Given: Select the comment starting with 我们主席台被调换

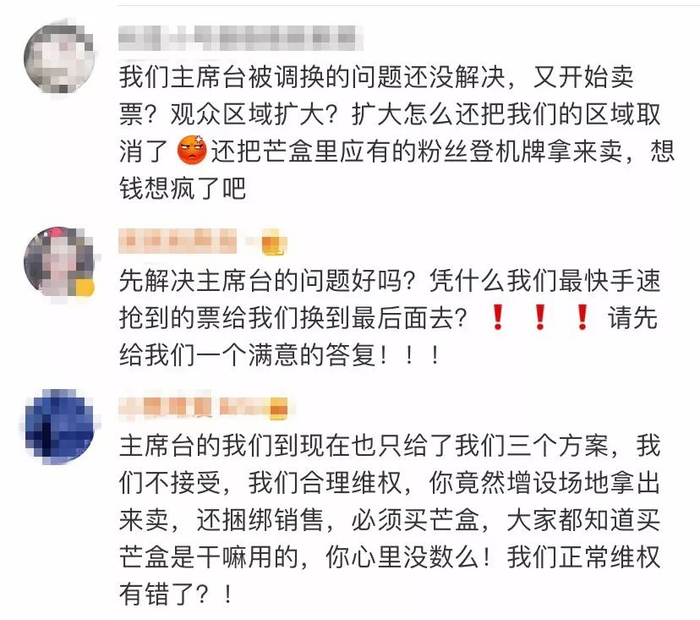Looking at the screenshot, I should coord(396,132).
